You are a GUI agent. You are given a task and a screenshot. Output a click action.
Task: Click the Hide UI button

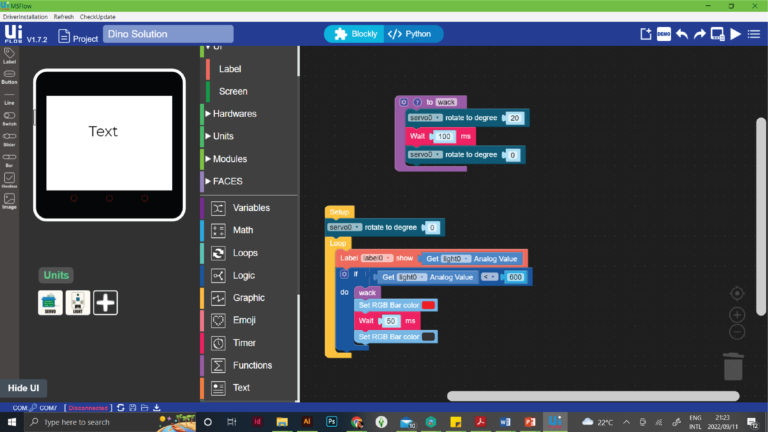tap(23, 388)
